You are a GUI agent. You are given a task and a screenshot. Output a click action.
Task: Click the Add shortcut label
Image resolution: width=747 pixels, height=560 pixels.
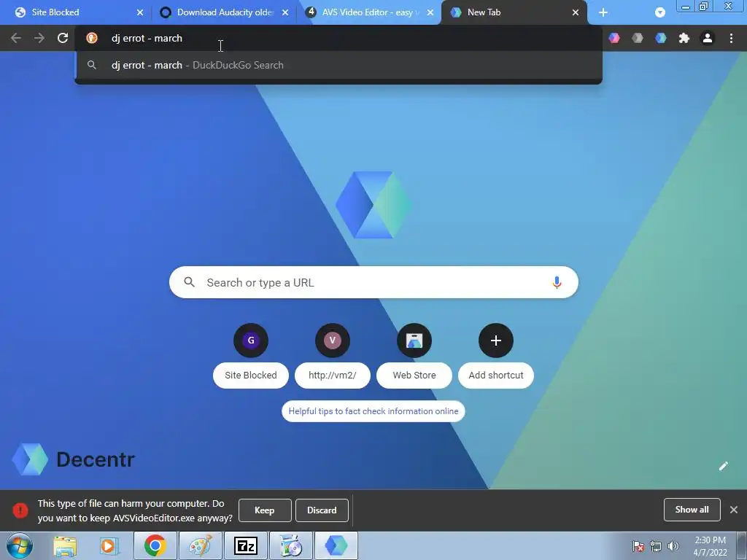click(x=496, y=376)
